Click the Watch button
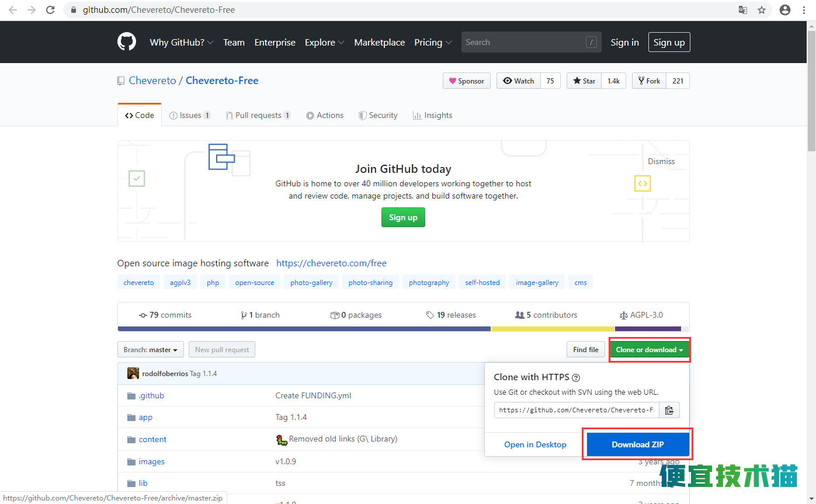 pyautogui.click(x=519, y=81)
